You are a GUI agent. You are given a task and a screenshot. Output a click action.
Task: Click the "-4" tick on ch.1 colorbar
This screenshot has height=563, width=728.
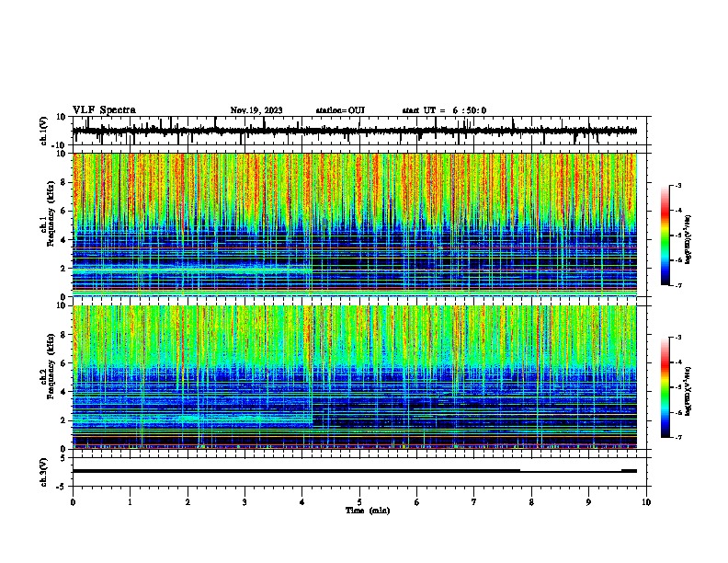tap(678, 211)
